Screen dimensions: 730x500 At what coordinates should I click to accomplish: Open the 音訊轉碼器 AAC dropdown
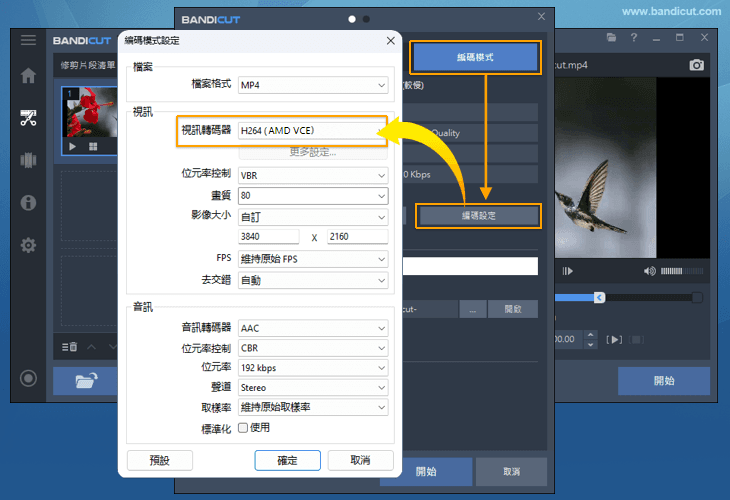(313, 328)
